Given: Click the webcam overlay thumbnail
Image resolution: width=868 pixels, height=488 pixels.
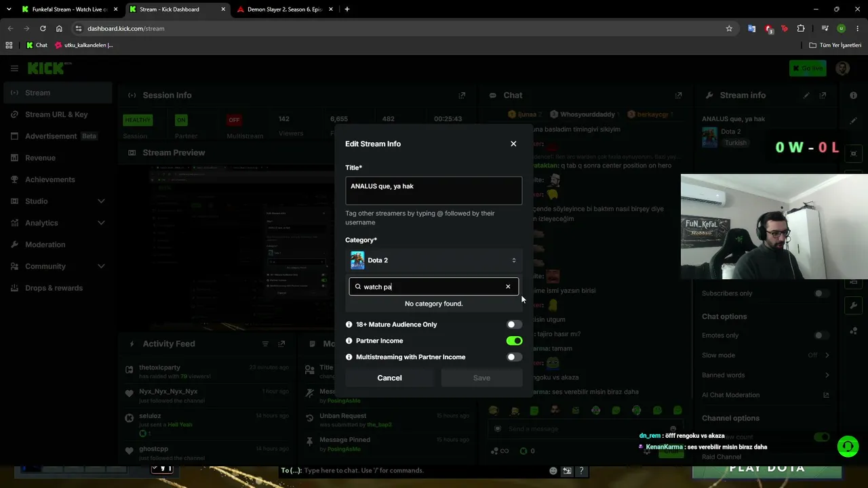Looking at the screenshot, I should coord(774,226).
